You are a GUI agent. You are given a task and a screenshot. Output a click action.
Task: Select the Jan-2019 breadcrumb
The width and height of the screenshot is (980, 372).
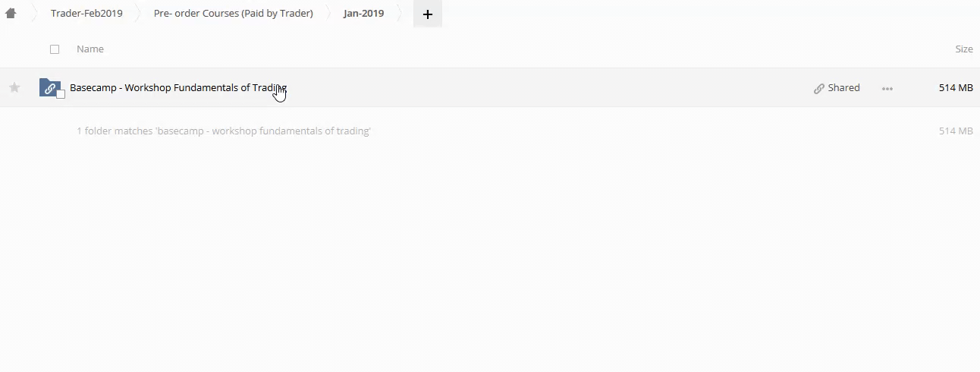tap(363, 14)
